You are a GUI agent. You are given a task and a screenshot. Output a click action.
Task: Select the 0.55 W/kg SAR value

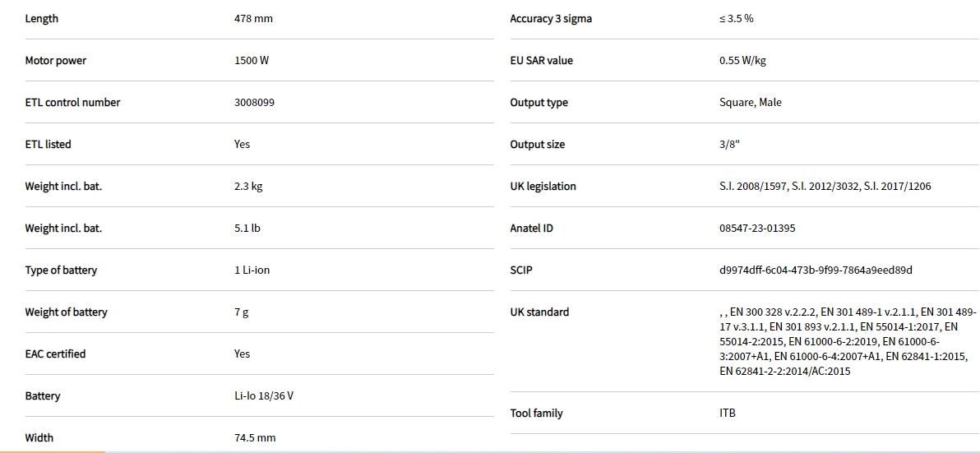(x=742, y=61)
